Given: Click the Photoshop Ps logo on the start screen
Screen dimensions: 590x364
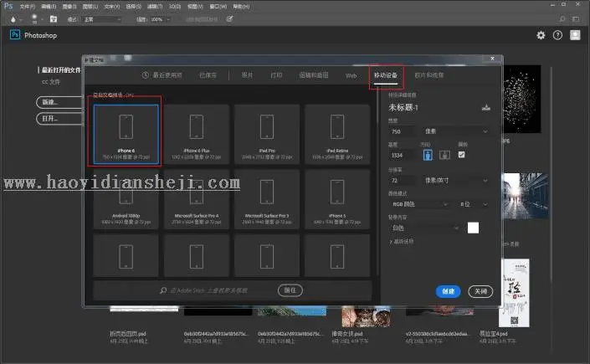Looking at the screenshot, I should click(15, 35).
